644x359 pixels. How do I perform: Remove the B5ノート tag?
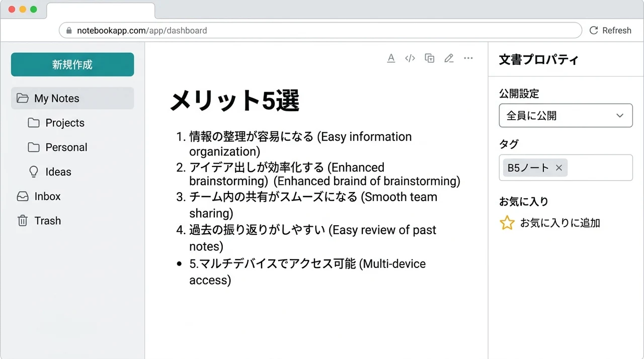tap(558, 168)
